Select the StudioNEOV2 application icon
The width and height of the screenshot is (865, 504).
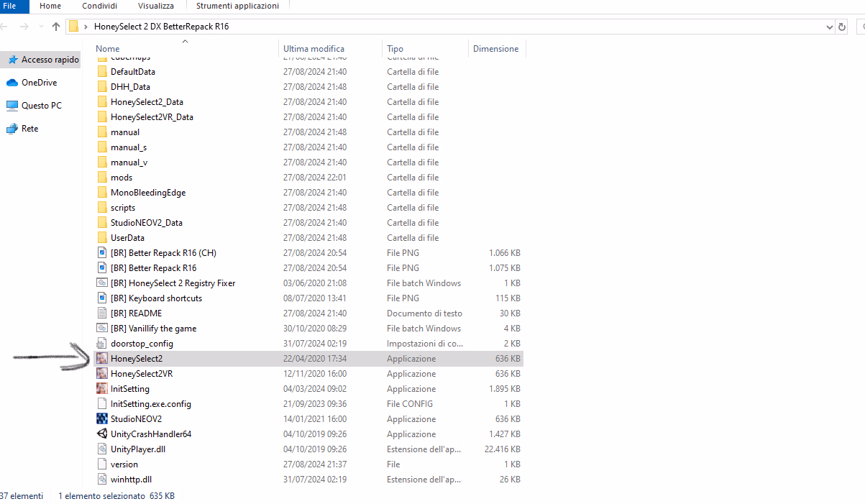(x=102, y=418)
